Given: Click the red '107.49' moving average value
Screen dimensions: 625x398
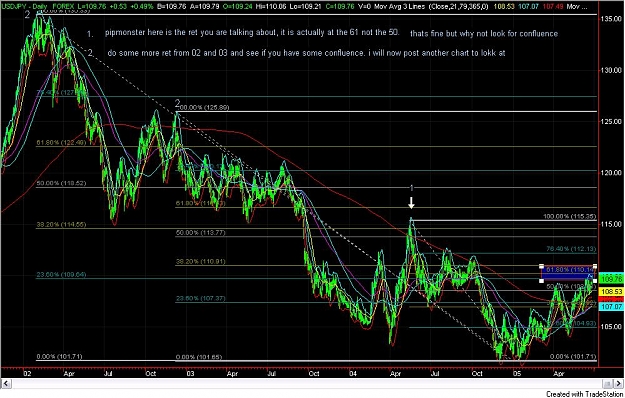Looking at the screenshot, I should point(554,6).
